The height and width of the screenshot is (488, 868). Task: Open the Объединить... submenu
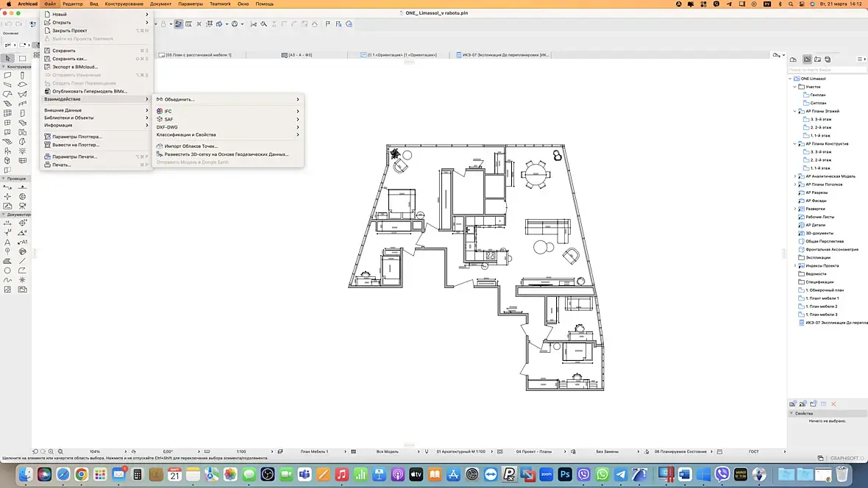click(x=227, y=100)
